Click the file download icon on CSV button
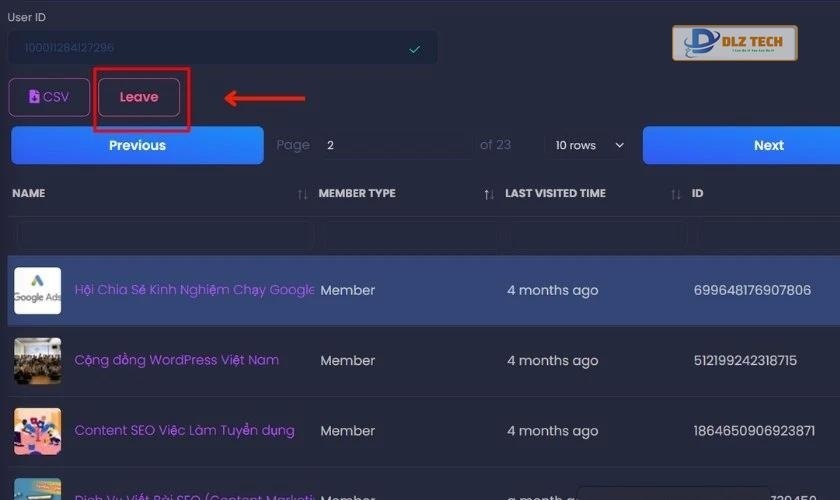840x500 pixels. 34,96
